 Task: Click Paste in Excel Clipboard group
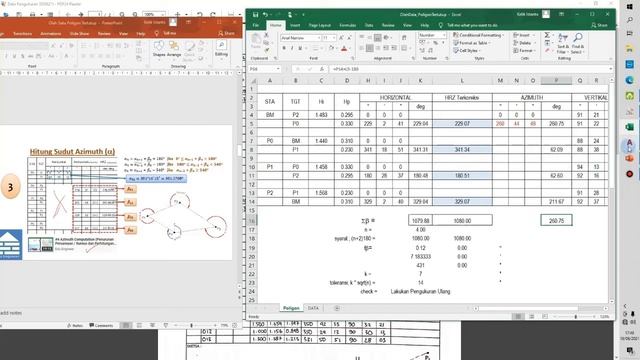pyautogui.click(x=256, y=42)
